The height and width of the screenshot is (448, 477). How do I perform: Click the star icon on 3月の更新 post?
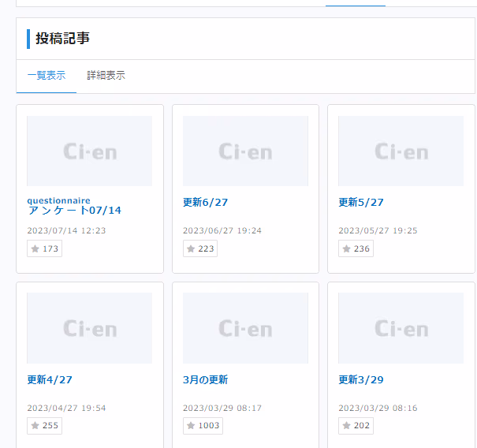tap(191, 426)
